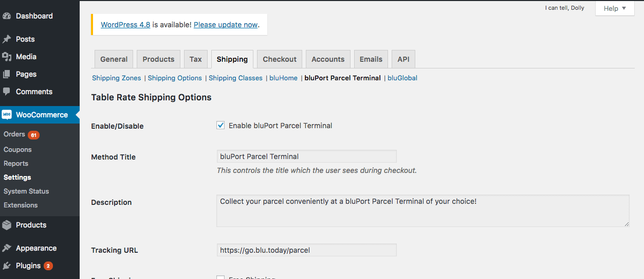Click the Comments bubble icon
The image size is (644, 279).
(7, 92)
